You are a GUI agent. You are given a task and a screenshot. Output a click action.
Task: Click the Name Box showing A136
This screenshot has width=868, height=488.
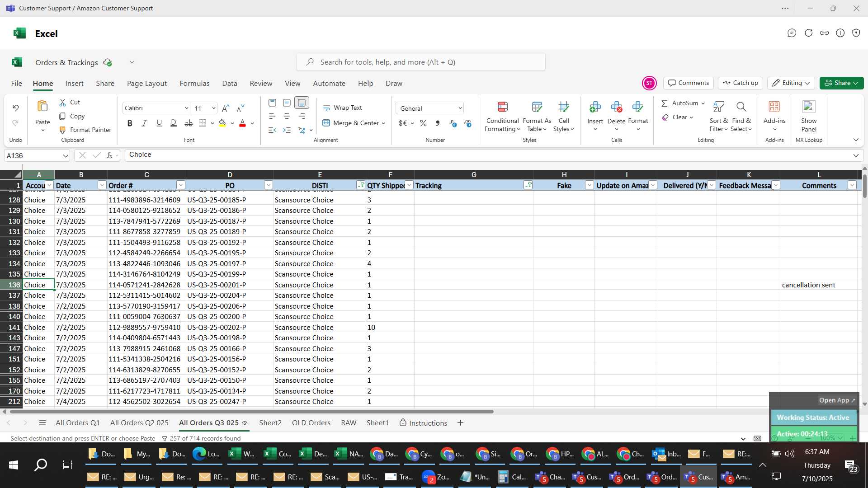(37, 155)
